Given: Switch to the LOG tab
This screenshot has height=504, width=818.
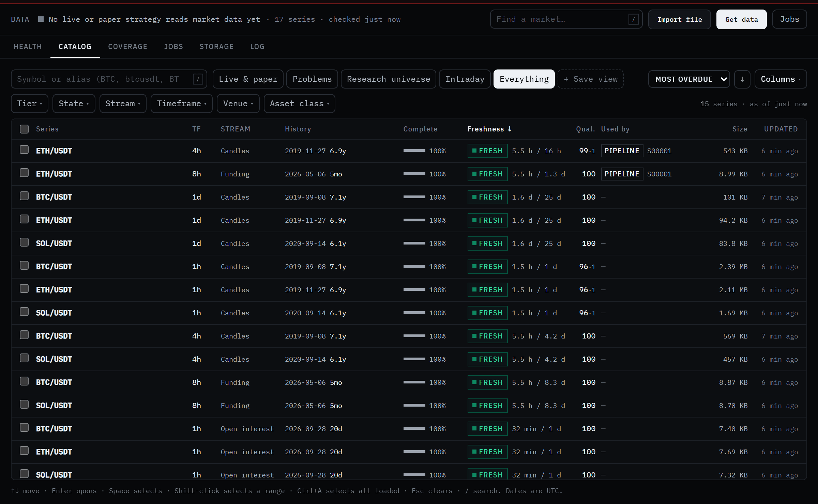Looking at the screenshot, I should tap(257, 47).
